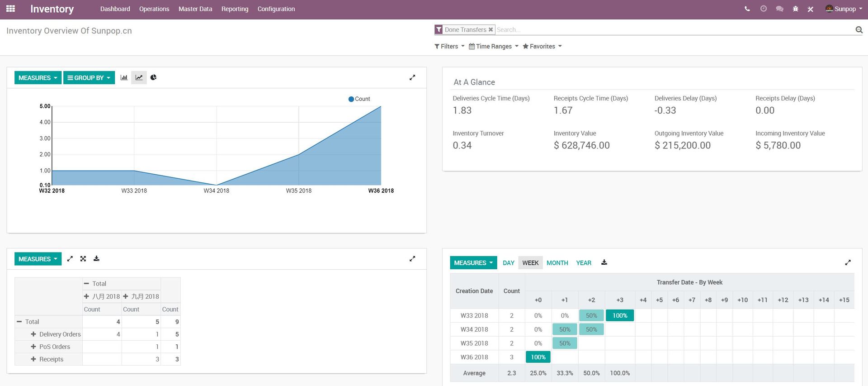Click Deliveries Cycle Time value 1.83

(x=462, y=110)
